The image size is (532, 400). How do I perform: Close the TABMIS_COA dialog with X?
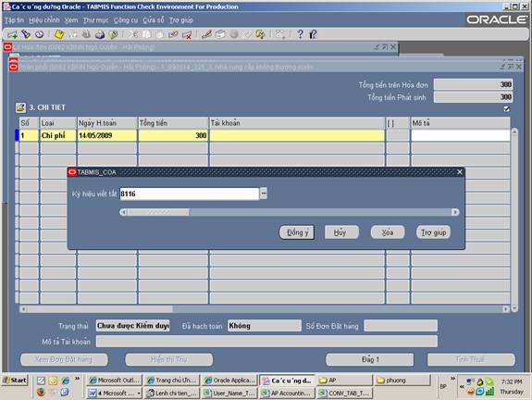pos(460,172)
